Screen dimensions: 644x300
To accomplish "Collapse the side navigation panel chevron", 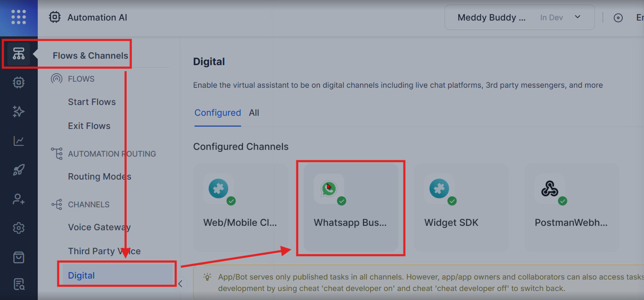I will coord(180,284).
